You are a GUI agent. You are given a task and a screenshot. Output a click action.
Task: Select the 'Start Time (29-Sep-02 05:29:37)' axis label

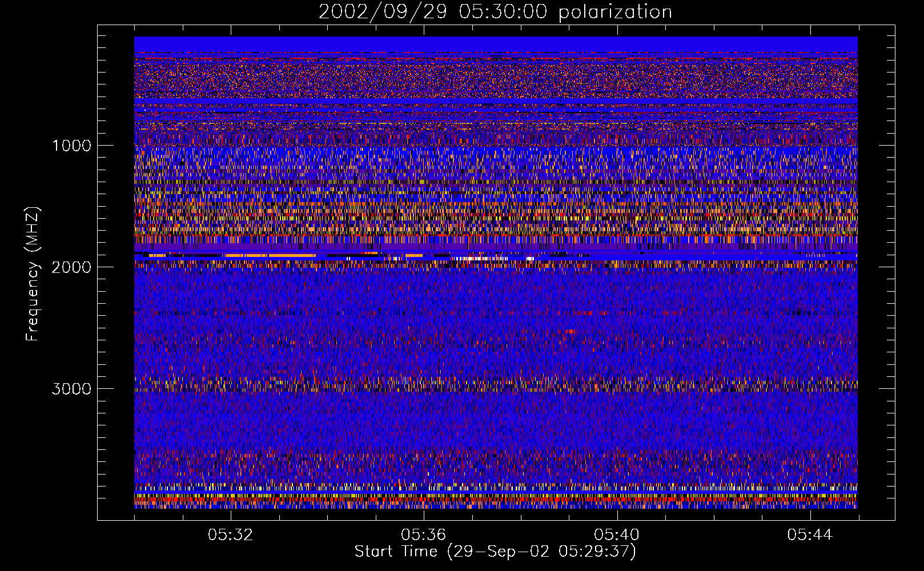495,552
